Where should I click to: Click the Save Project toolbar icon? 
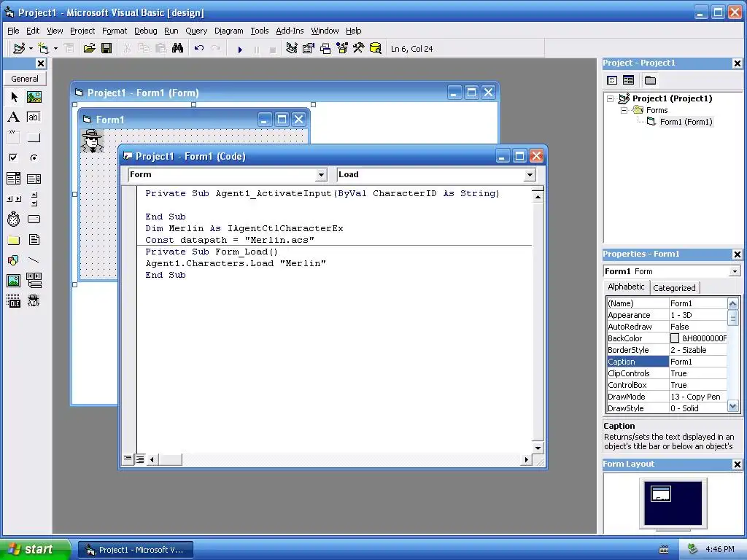pos(107,49)
